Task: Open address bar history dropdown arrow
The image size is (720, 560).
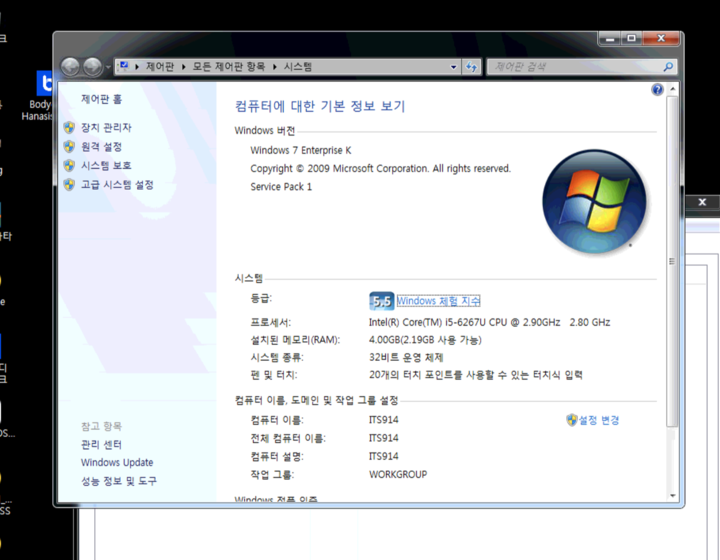Action: coord(454,67)
